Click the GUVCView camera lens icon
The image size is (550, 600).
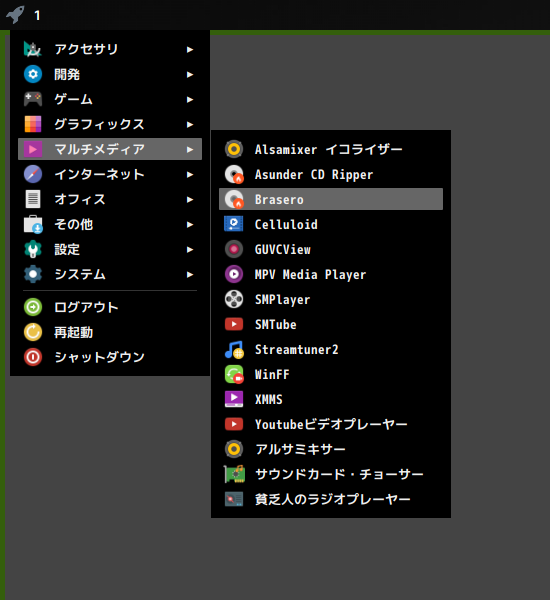(x=234, y=249)
